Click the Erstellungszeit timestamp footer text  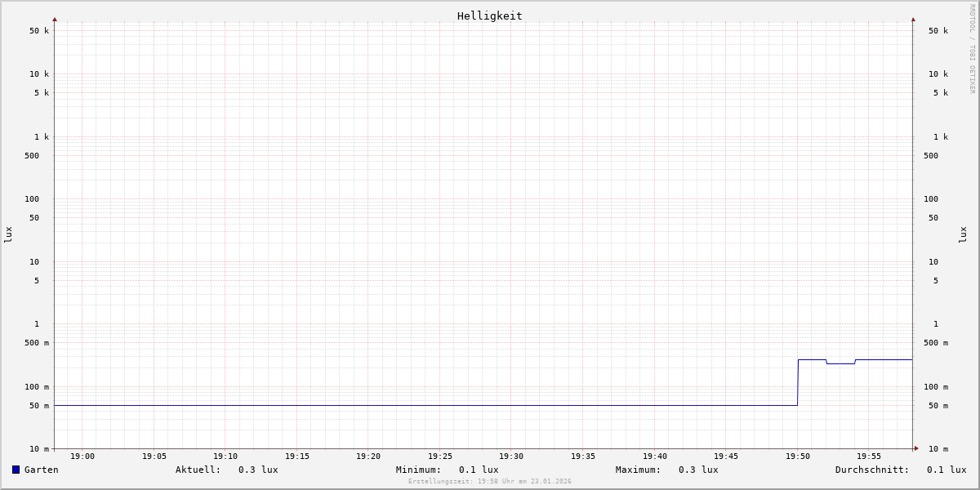[x=490, y=481]
